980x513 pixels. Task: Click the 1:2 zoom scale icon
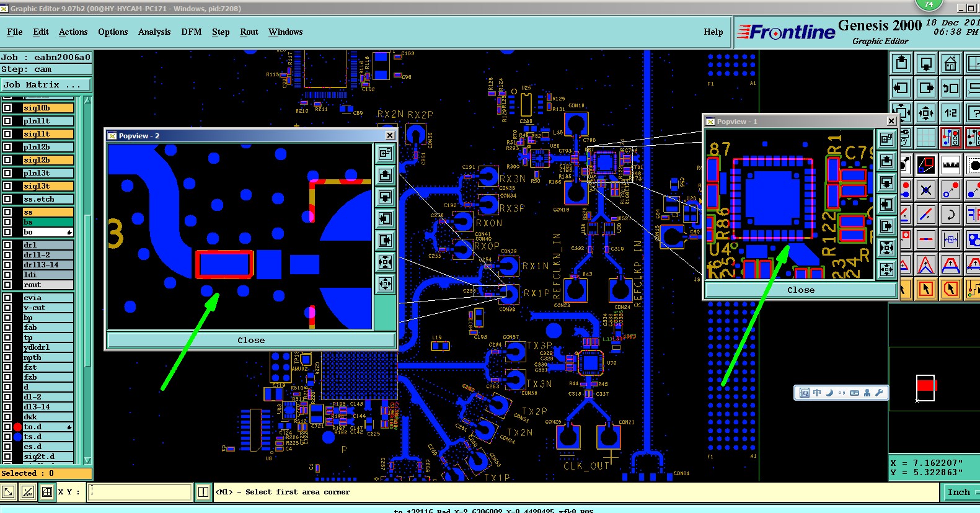tap(950, 113)
